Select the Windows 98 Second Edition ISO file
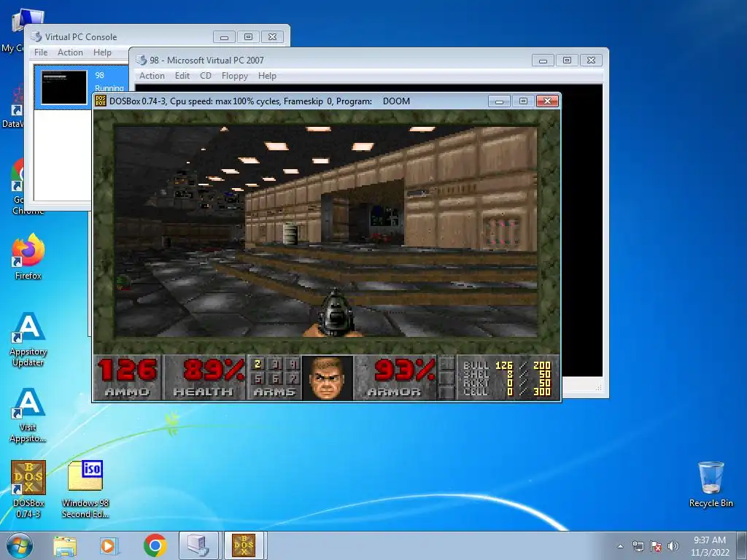This screenshot has width=747, height=560. tap(85, 489)
